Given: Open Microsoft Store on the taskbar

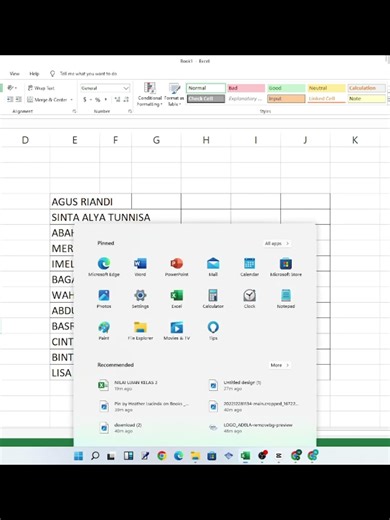Looking at the screenshot, I should tap(212, 455).
